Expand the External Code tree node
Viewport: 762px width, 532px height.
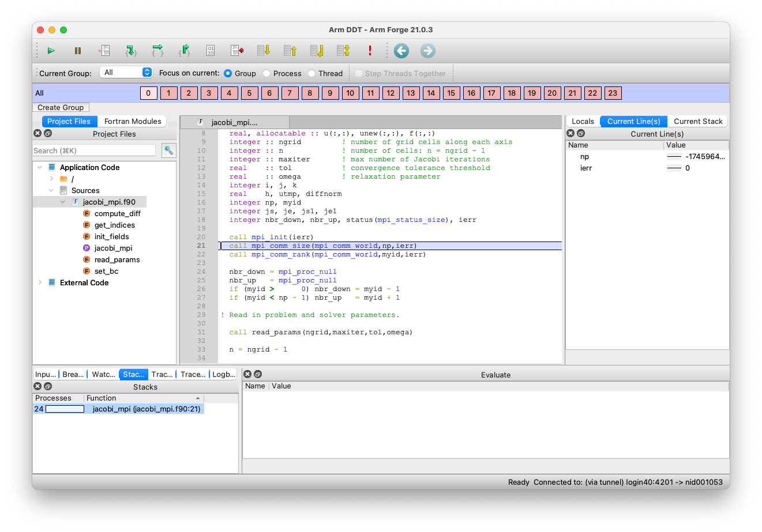click(x=40, y=282)
